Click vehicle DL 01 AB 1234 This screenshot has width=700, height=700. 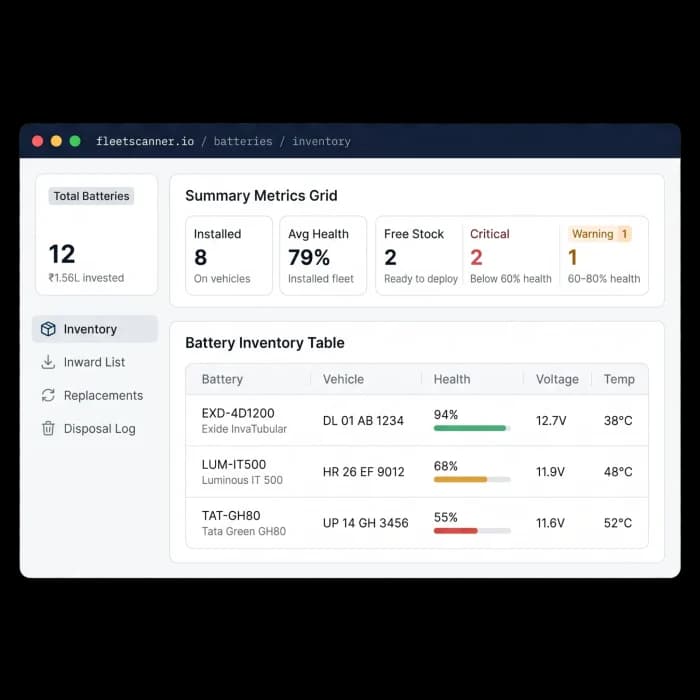(x=363, y=421)
